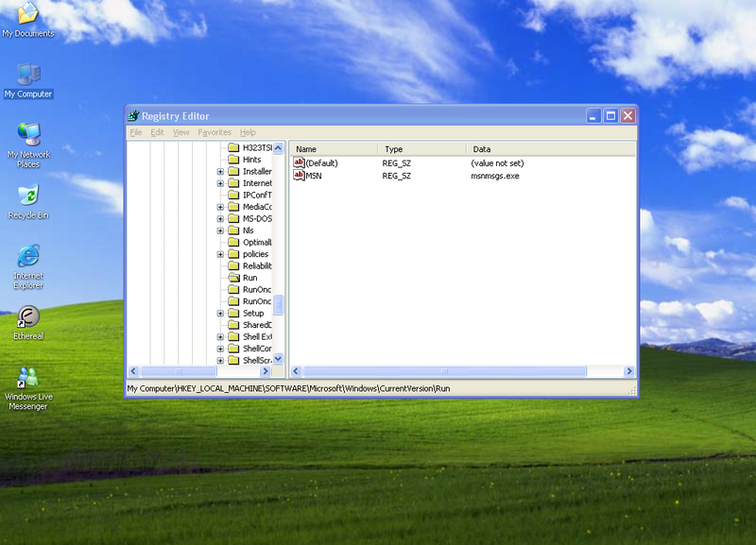This screenshot has height=545, width=756.
Task: Click REG_SZ type in the MSN row
Action: (396, 176)
